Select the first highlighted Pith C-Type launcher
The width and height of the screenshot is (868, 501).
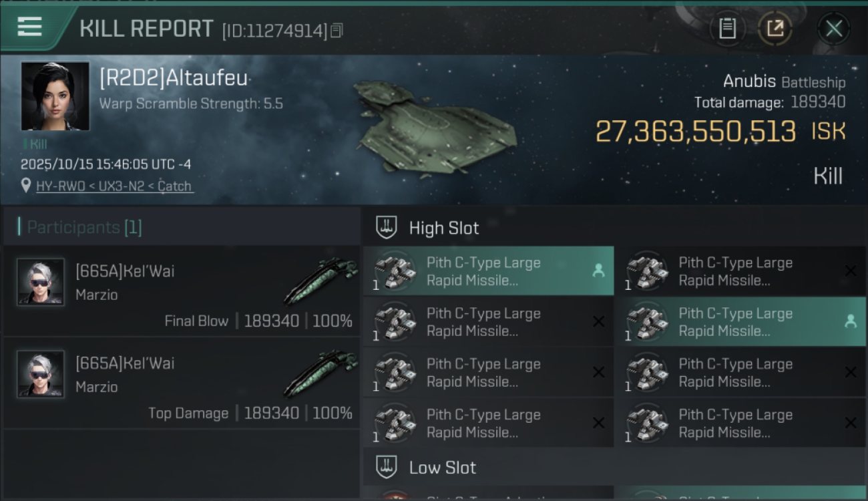click(487, 271)
